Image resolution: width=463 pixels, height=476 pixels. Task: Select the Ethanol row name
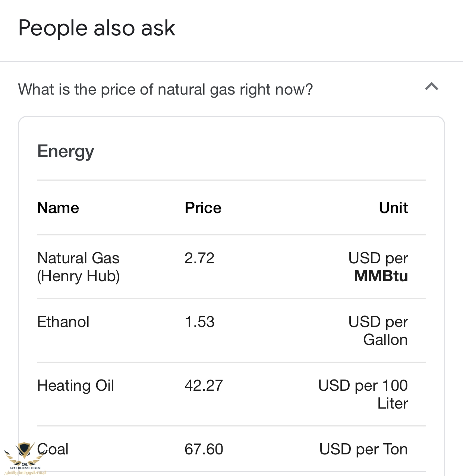(x=63, y=322)
